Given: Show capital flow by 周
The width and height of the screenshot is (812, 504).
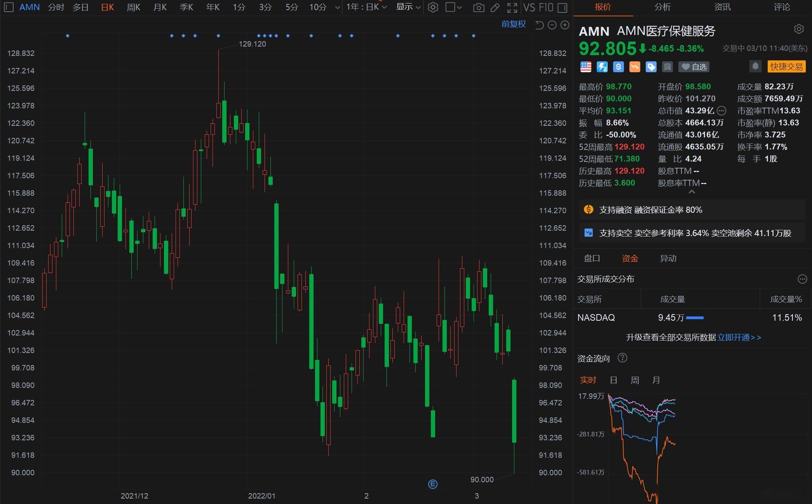Looking at the screenshot, I should pos(635,380).
